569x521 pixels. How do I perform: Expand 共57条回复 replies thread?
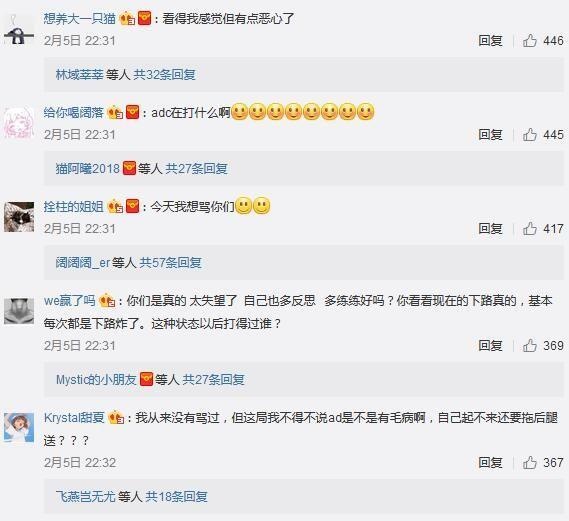point(171,262)
